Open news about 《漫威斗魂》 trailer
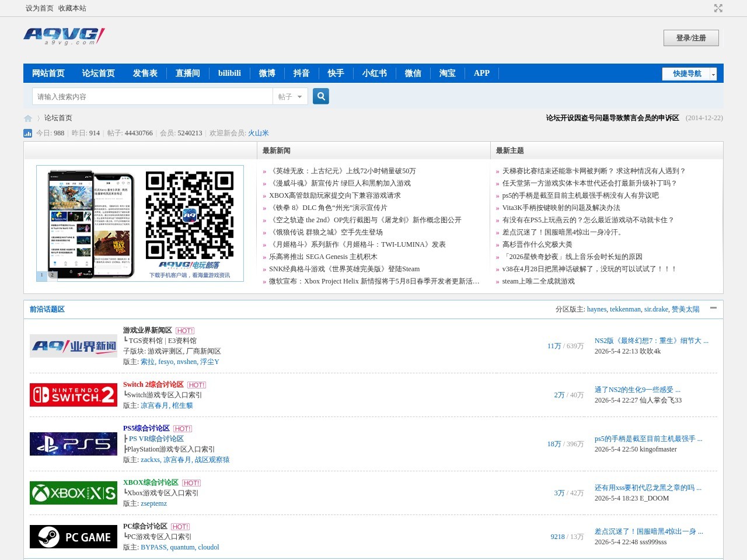This screenshot has width=747, height=560. tap(340, 183)
